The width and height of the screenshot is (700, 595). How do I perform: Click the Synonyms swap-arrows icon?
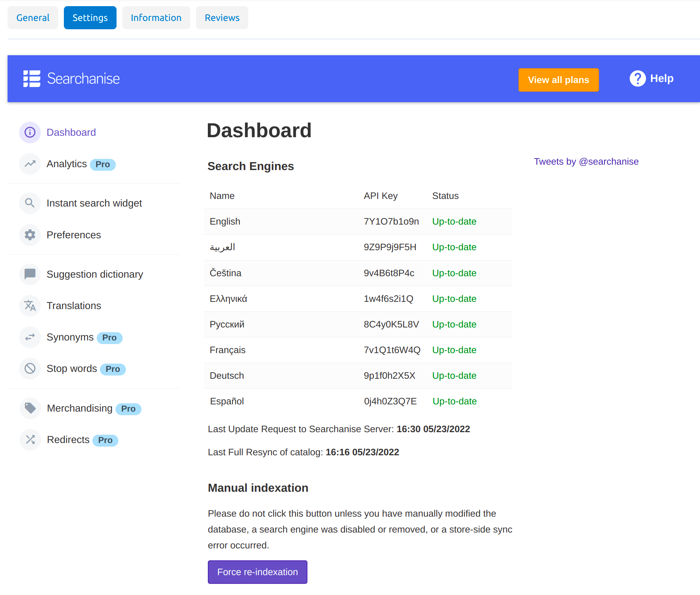[30, 337]
